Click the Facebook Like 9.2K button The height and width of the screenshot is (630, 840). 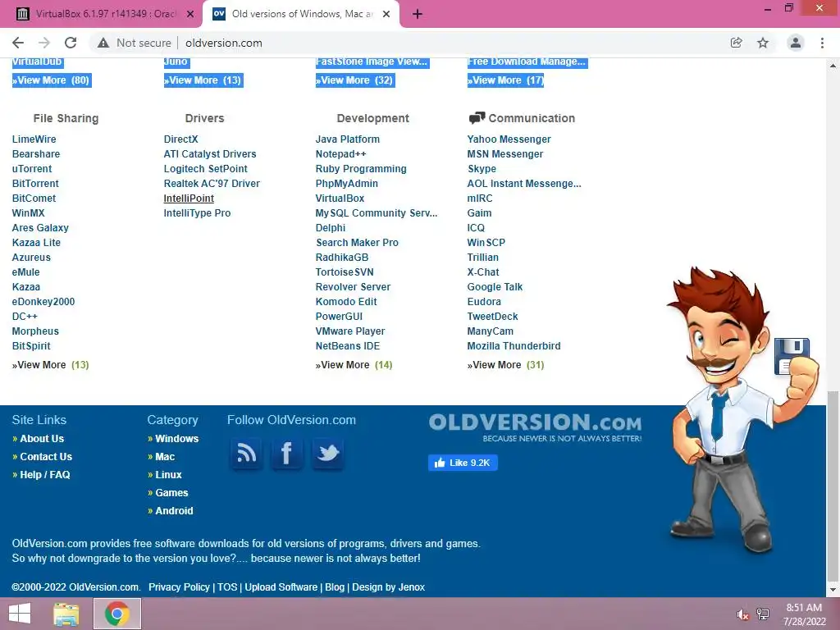(463, 463)
